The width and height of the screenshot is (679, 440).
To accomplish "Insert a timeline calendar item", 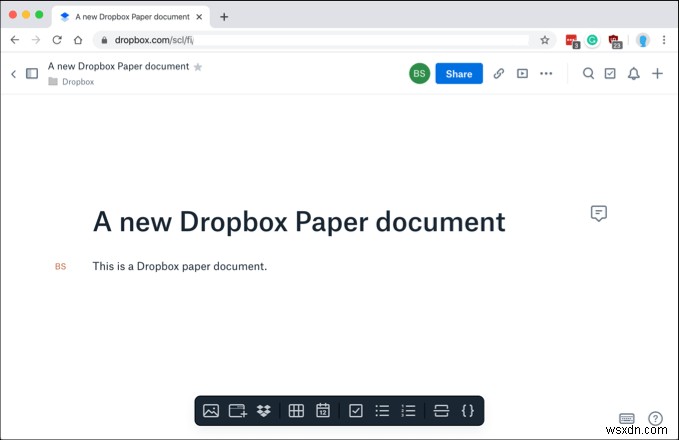I will coord(323,410).
